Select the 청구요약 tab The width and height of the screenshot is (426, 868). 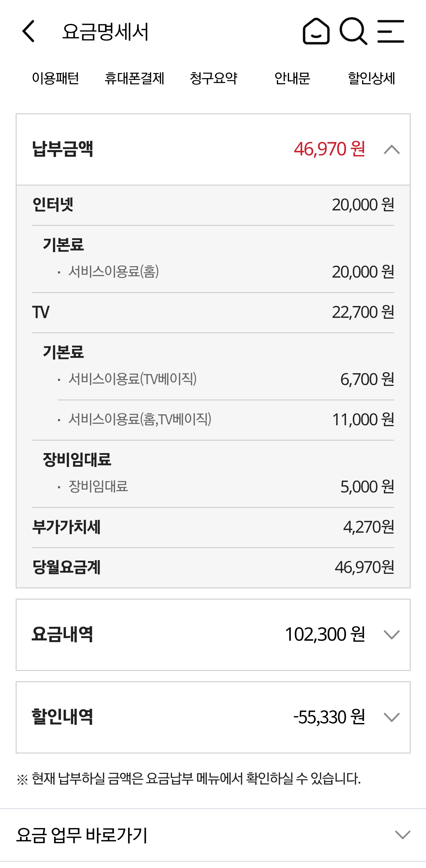click(214, 78)
